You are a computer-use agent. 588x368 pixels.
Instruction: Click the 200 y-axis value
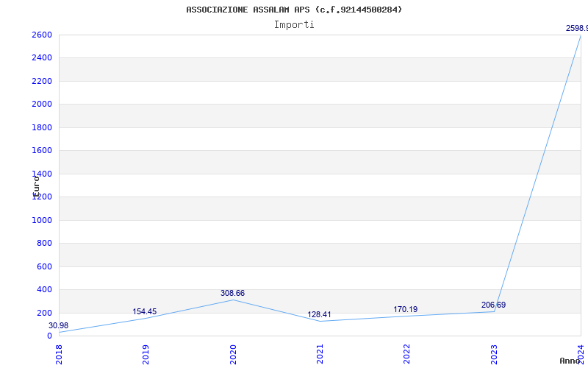click(x=44, y=313)
